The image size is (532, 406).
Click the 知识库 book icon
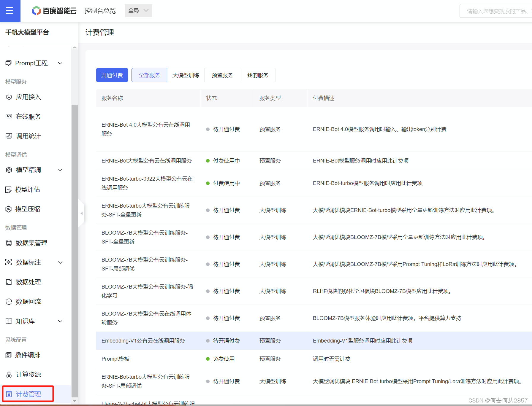point(9,321)
